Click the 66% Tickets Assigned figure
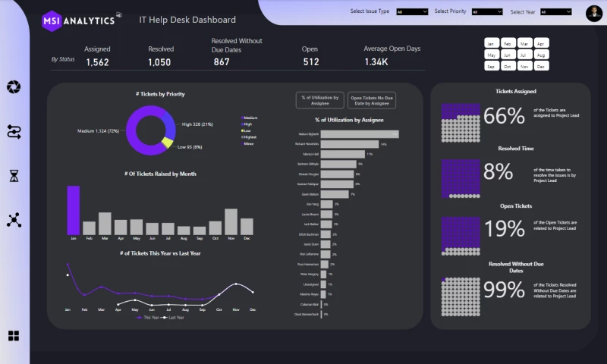The image size is (607, 364). click(x=504, y=116)
